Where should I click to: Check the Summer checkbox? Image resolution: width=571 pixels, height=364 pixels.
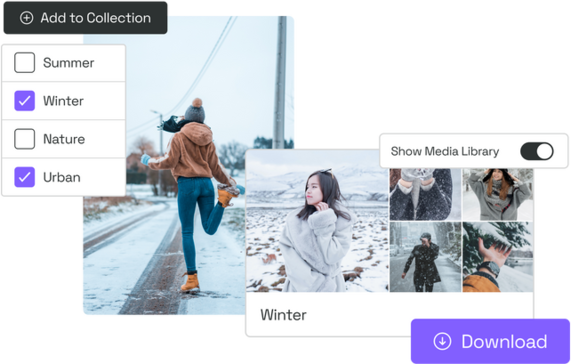click(x=24, y=63)
